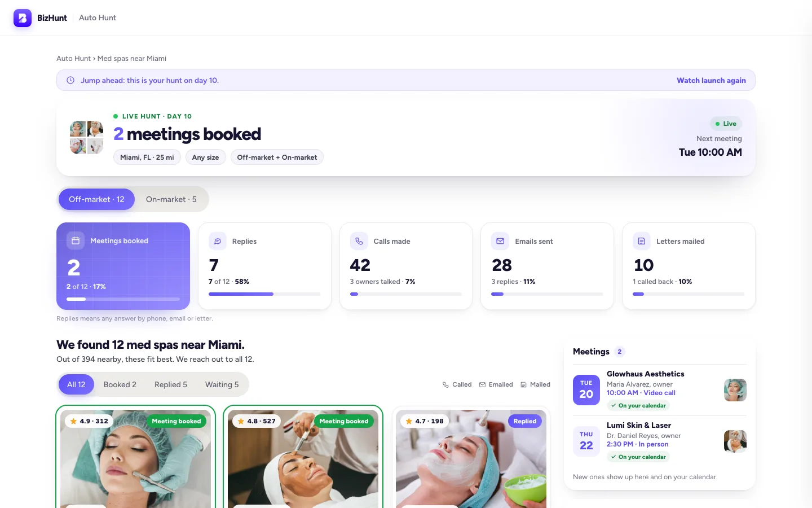The width and height of the screenshot is (812, 508).
Task: Click the checkmark icon under Lumi Skin & Laser
Action: (614, 457)
